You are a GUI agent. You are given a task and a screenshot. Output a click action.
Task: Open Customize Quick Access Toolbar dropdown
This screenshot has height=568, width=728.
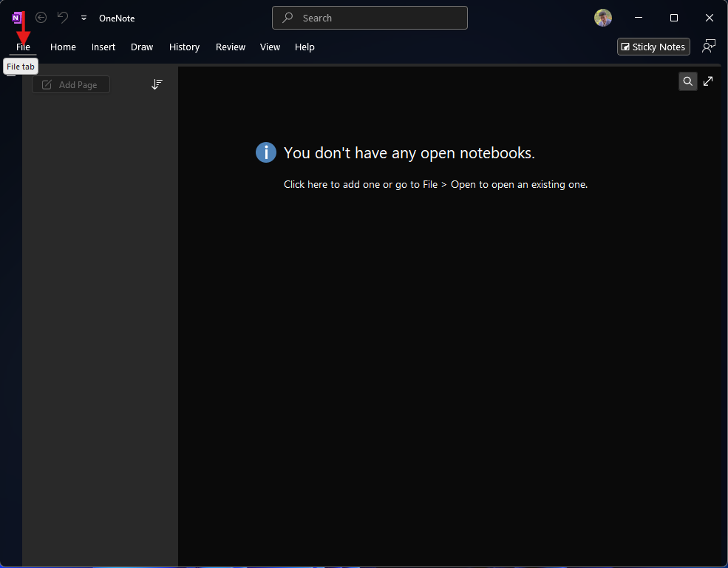84,18
